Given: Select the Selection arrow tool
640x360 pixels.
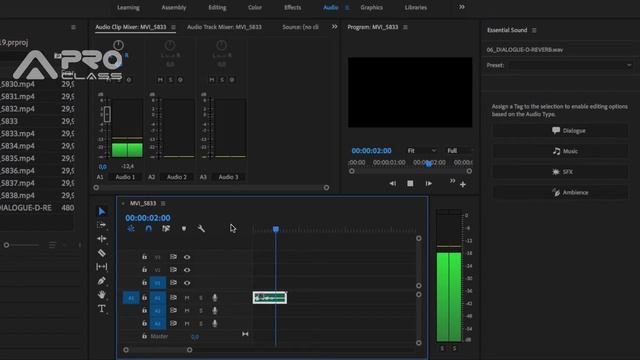Looking at the screenshot, I should coord(102,211).
